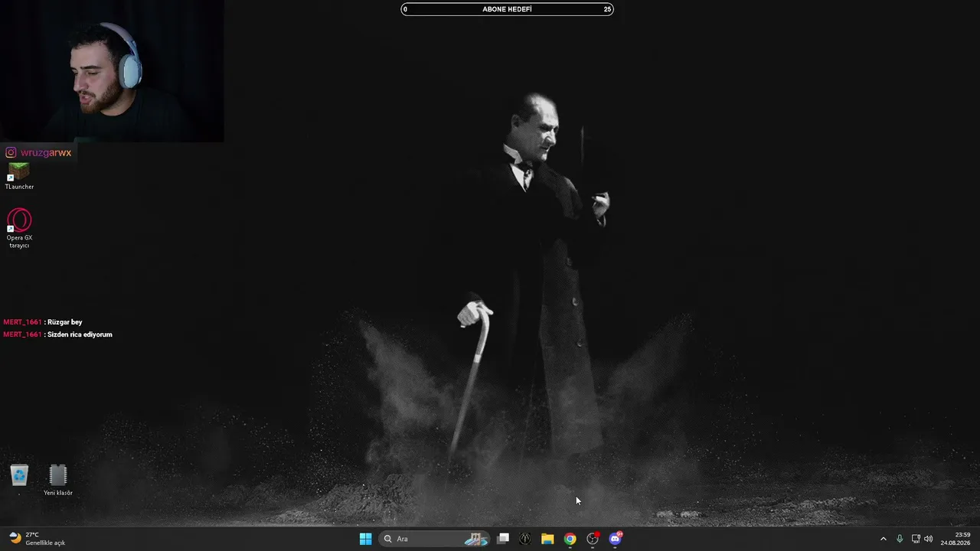Switch to Google Chrome on the taskbar

(570, 539)
